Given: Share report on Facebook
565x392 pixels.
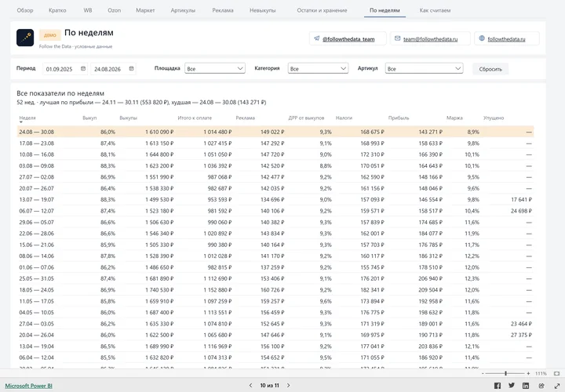Looking at the screenshot, I should click(498, 386).
